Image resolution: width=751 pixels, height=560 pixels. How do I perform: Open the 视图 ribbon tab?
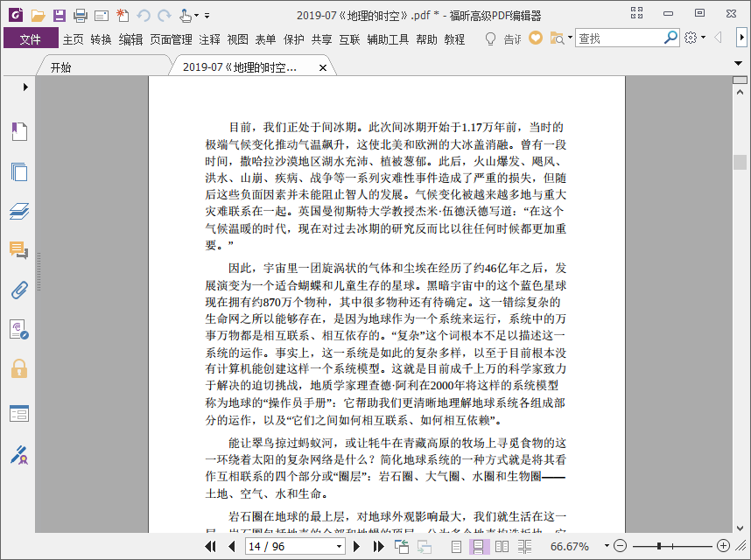237,39
